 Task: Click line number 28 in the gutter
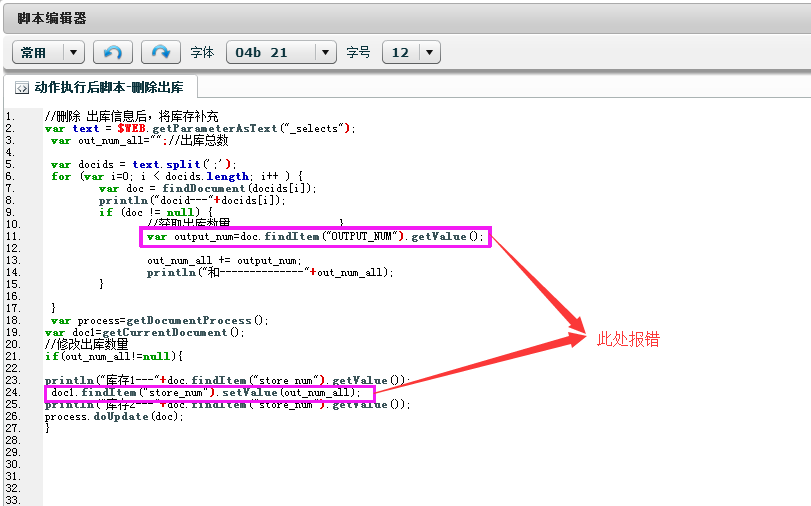point(13,440)
